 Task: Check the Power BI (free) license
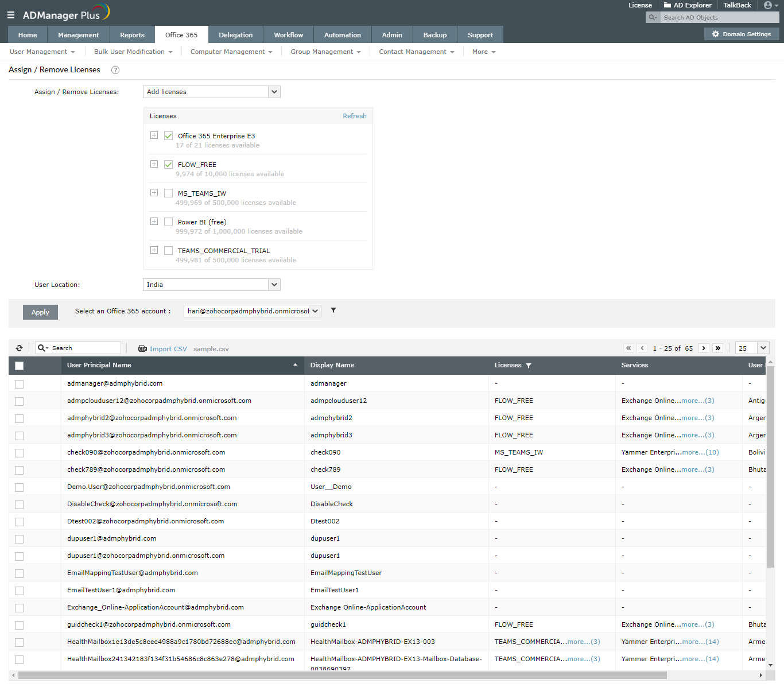coord(168,222)
